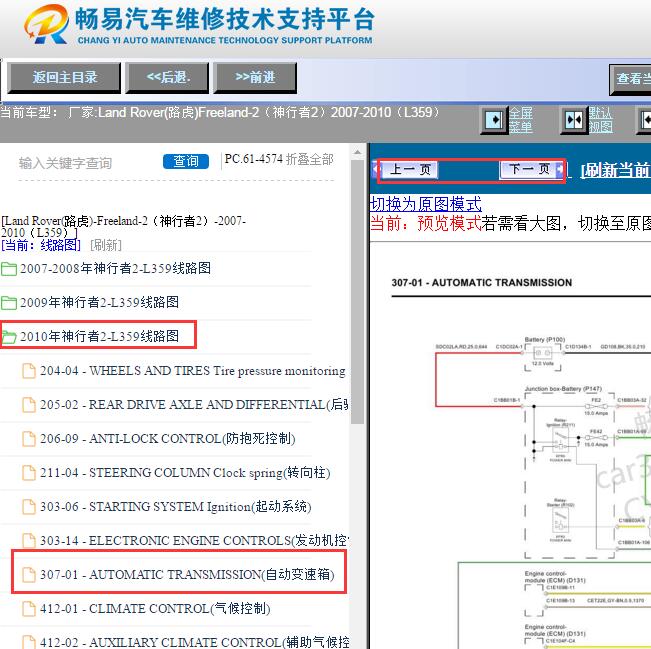Go back with the <<后退 button
The height and width of the screenshot is (649, 651).
[167, 78]
